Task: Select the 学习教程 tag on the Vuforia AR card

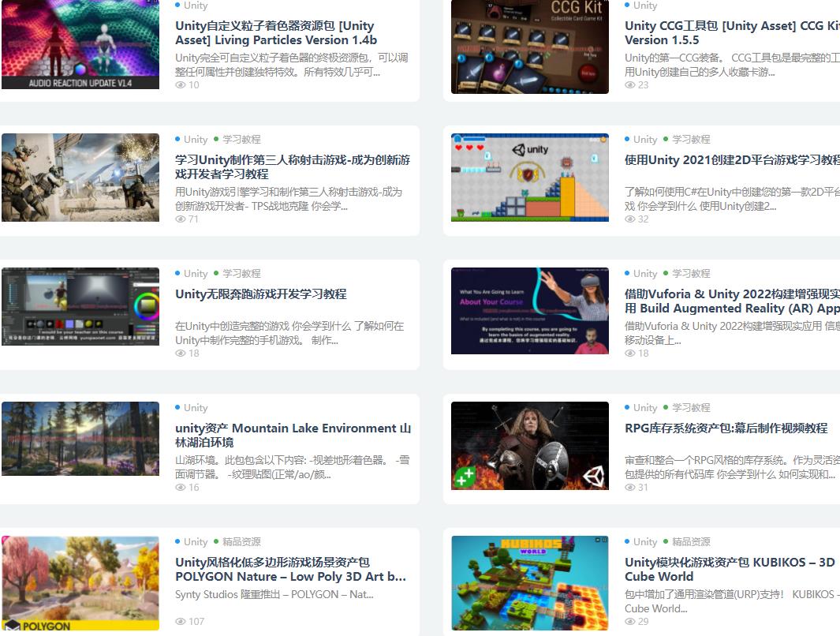Action: (x=691, y=273)
